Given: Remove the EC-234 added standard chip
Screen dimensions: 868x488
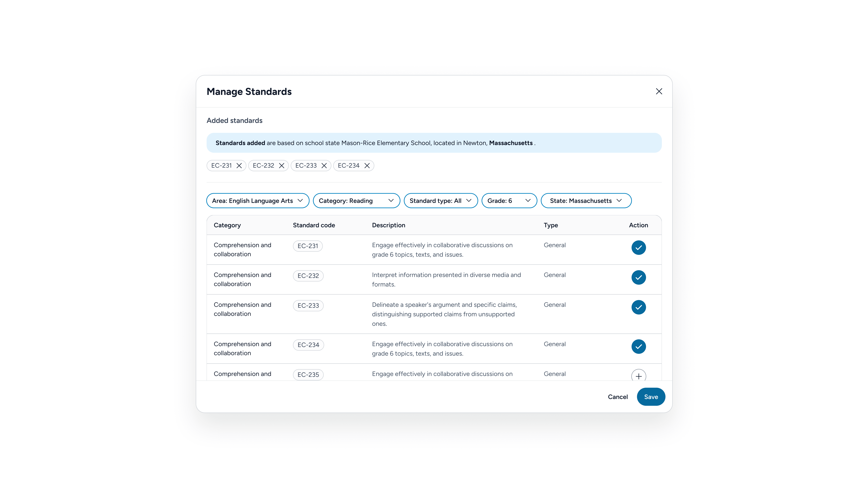Looking at the screenshot, I should (367, 165).
